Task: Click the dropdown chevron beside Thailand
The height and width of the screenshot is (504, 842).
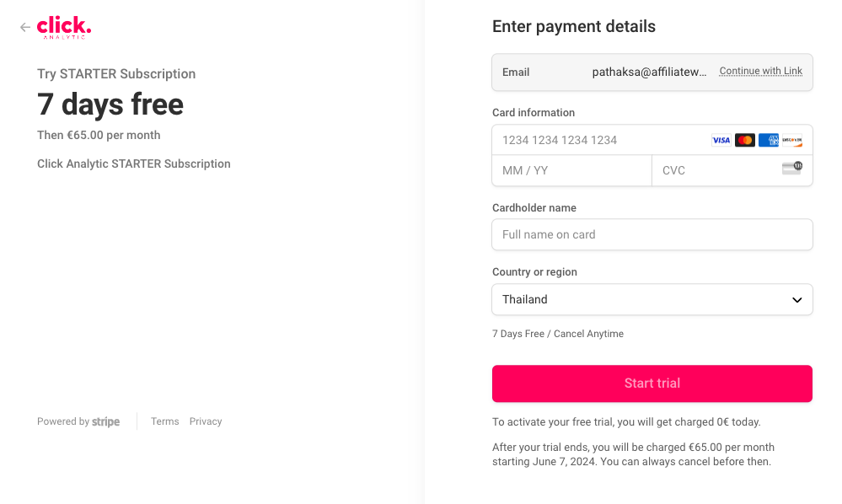Action: pos(797,299)
